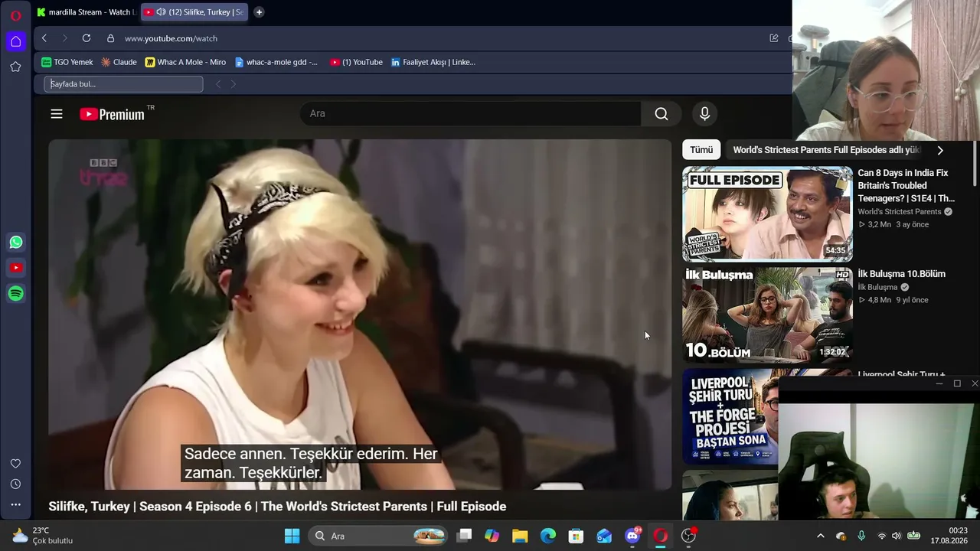Viewport: 980px width, 551px height.
Task: Click the video title 'Silifke, Turkey | Season 4'
Action: pos(277,507)
